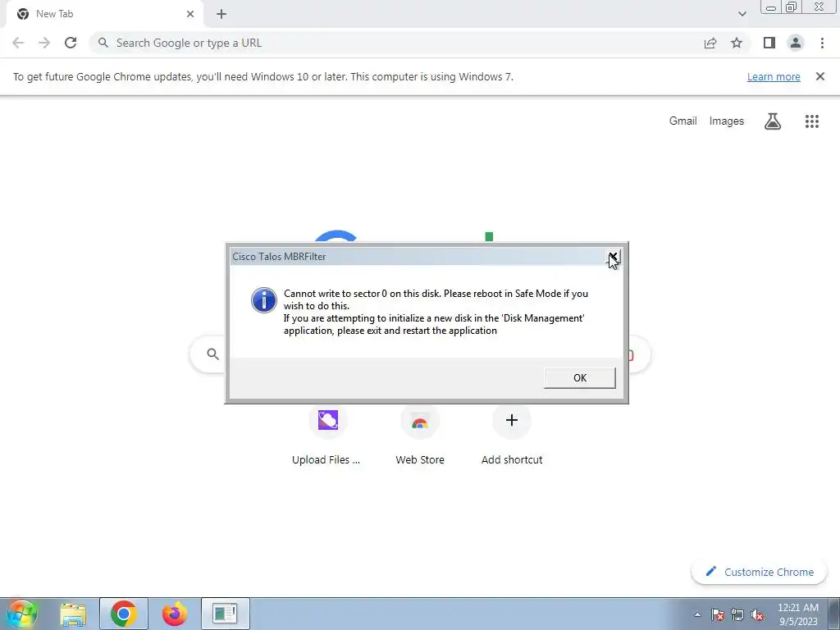
Task: Show hidden system tray icons
Action: [697, 614]
